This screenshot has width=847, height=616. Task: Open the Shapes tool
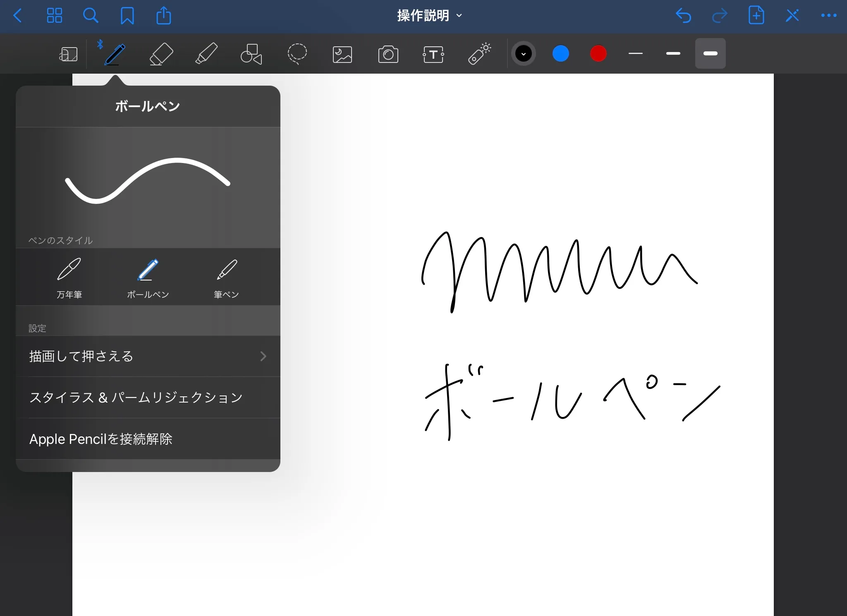click(x=251, y=54)
